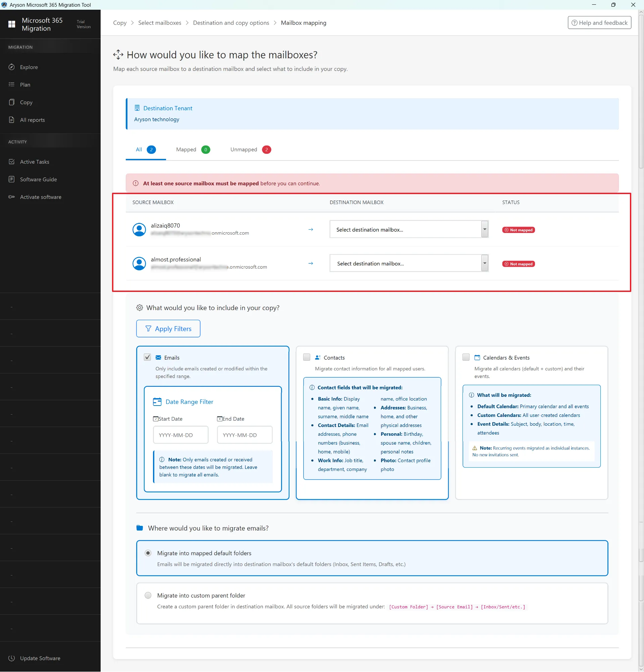
Task: Switch to the Unmapped tab
Action: click(244, 150)
